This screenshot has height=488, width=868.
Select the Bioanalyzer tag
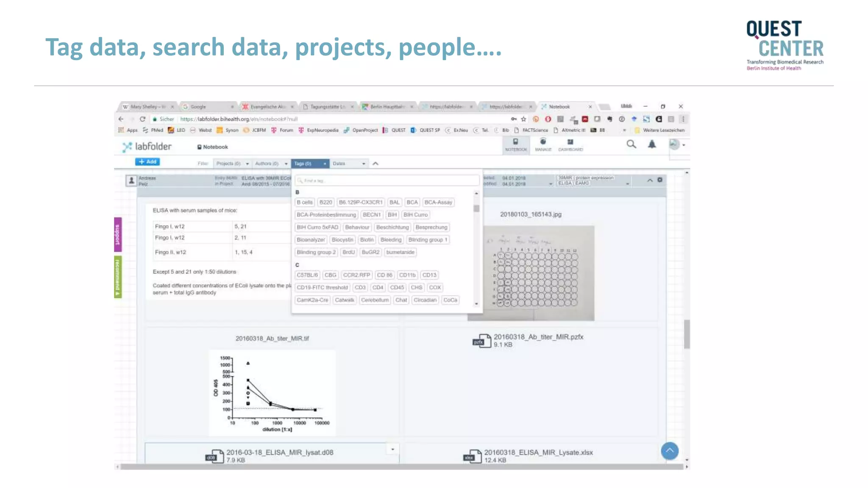tap(311, 240)
